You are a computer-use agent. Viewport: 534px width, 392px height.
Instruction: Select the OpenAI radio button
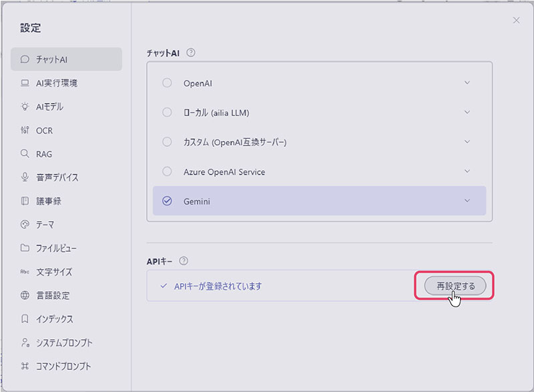point(167,83)
